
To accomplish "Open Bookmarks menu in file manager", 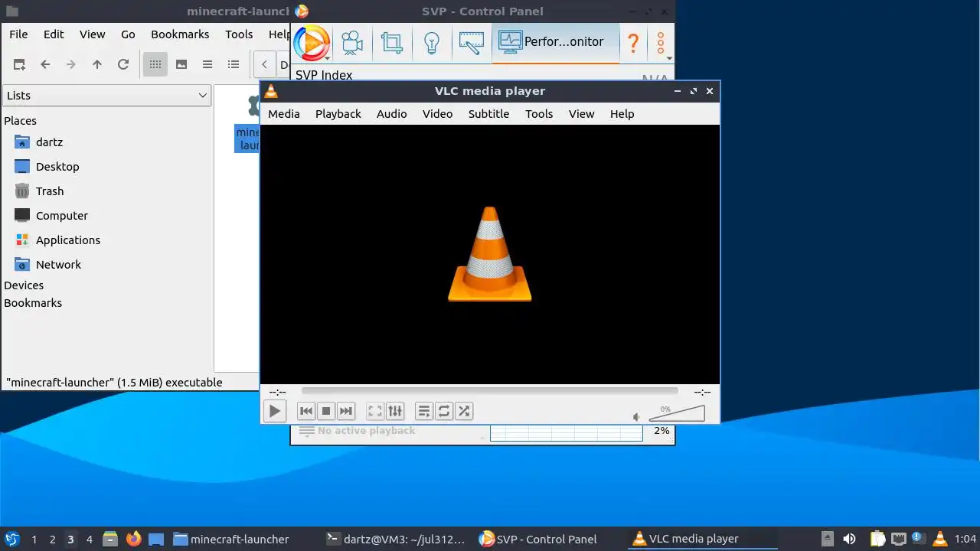I will (180, 34).
